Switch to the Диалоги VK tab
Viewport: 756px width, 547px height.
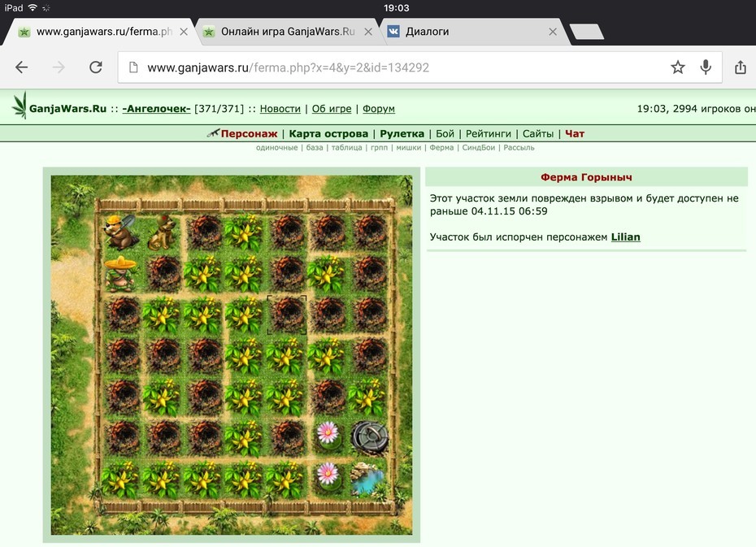[x=427, y=32]
